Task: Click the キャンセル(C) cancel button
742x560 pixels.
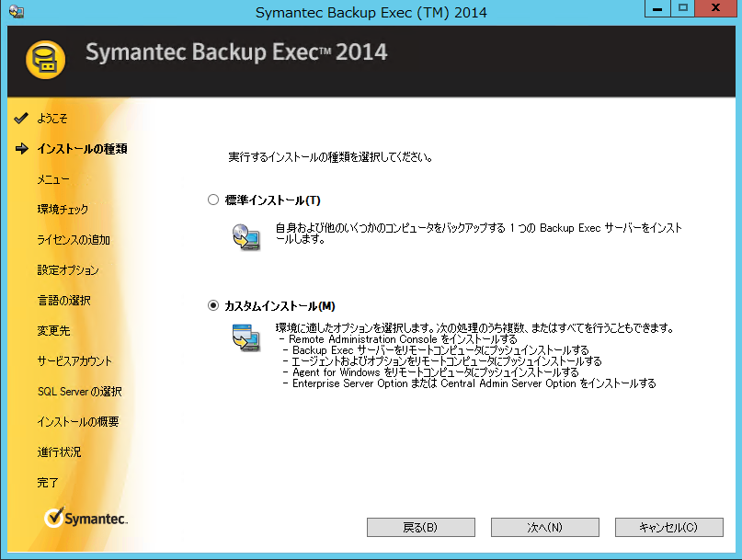Action: click(x=668, y=527)
